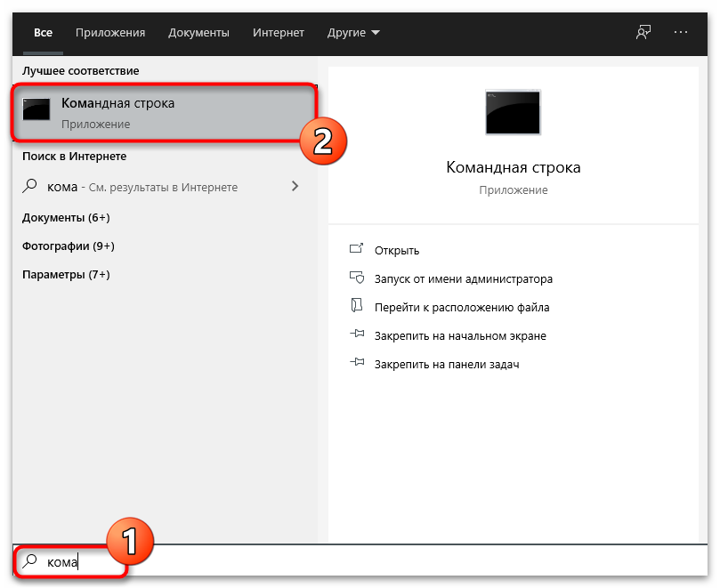Click the file location icon
The width and height of the screenshot is (720, 588).
click(357, 307)
